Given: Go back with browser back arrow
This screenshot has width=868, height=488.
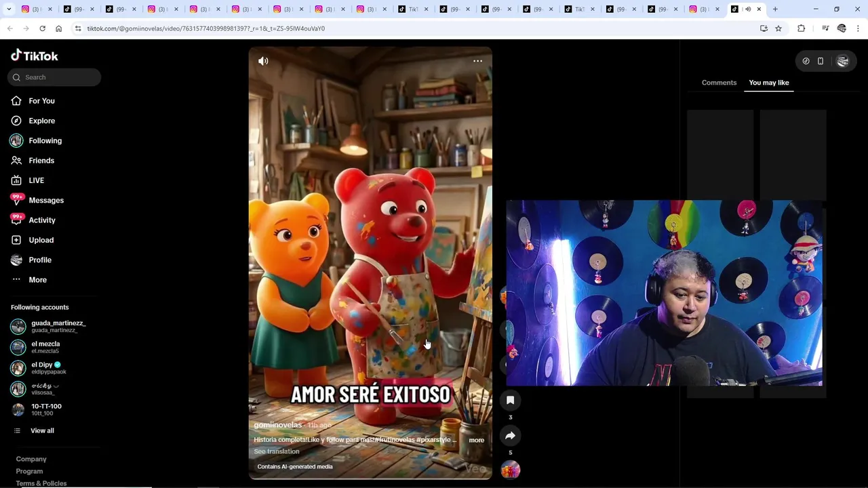Looking at the screenshot, I should point(9,28).
